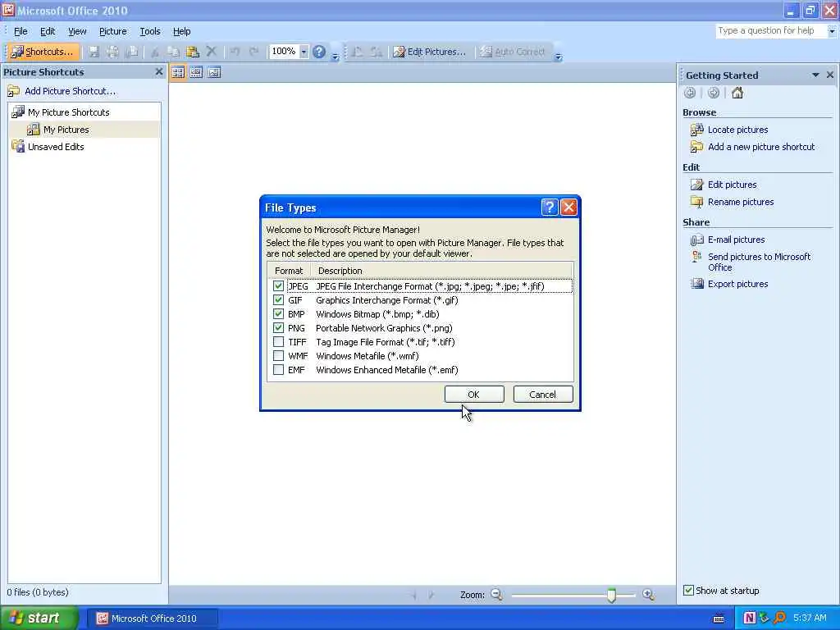Click Edit Pictures toolbar button
The width and height of the screenshot is (840, 630).
pos(430,52)
